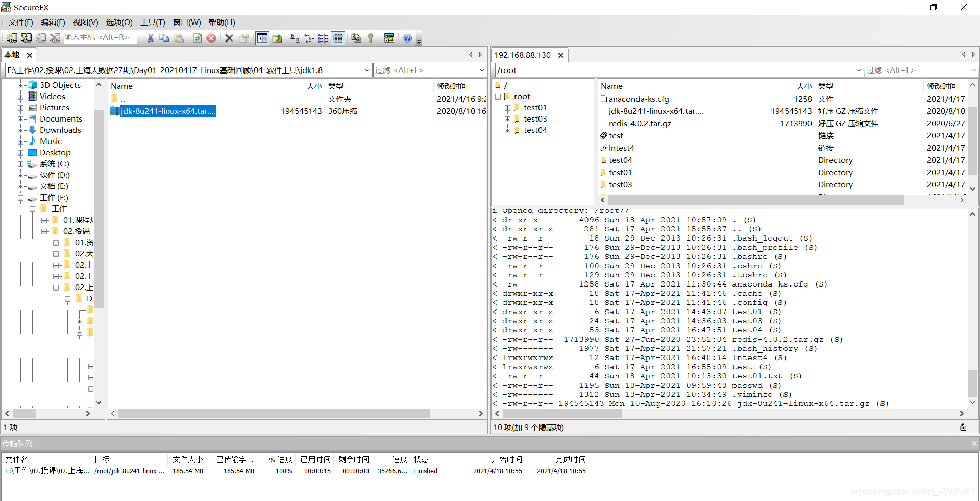This screenshot has width=980, height=501.
Task: Click the Cut scissors icon
Action: 150,38
